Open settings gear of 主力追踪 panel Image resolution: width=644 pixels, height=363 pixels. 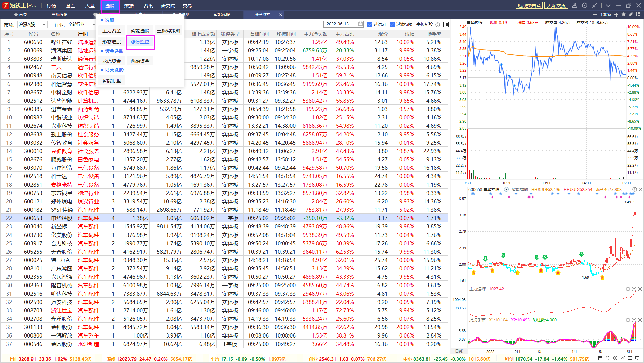coord(628,289)
